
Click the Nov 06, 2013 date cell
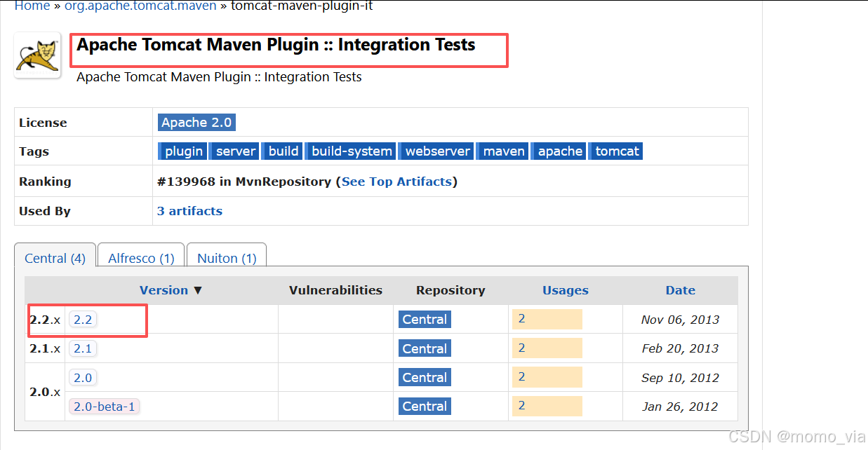tap(680, 320)
